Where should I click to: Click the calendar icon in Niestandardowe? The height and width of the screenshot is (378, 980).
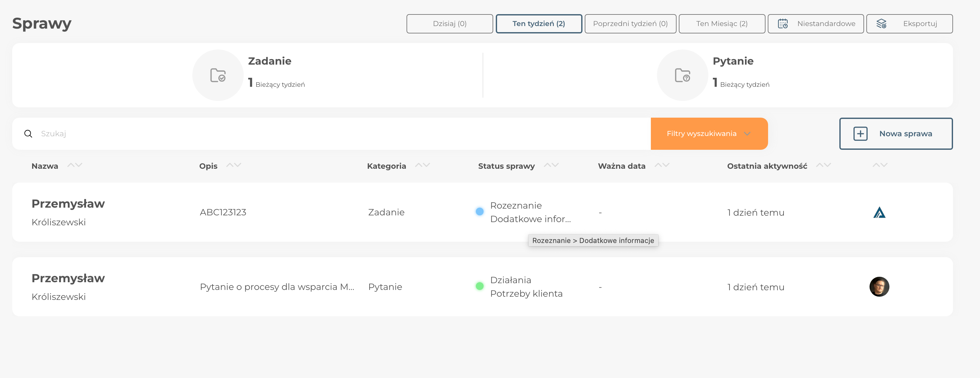tap(783, 23)
